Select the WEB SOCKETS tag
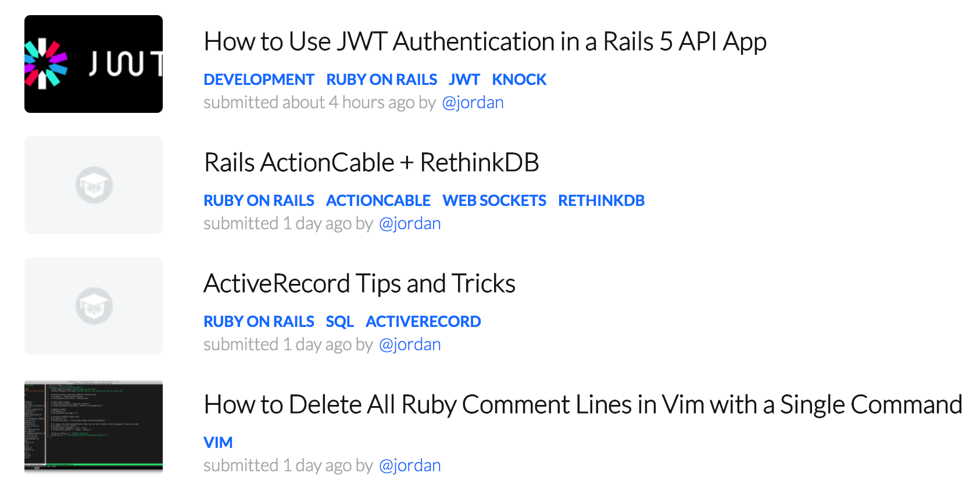Viewport: 980px width, 491px height. (494, 201)
